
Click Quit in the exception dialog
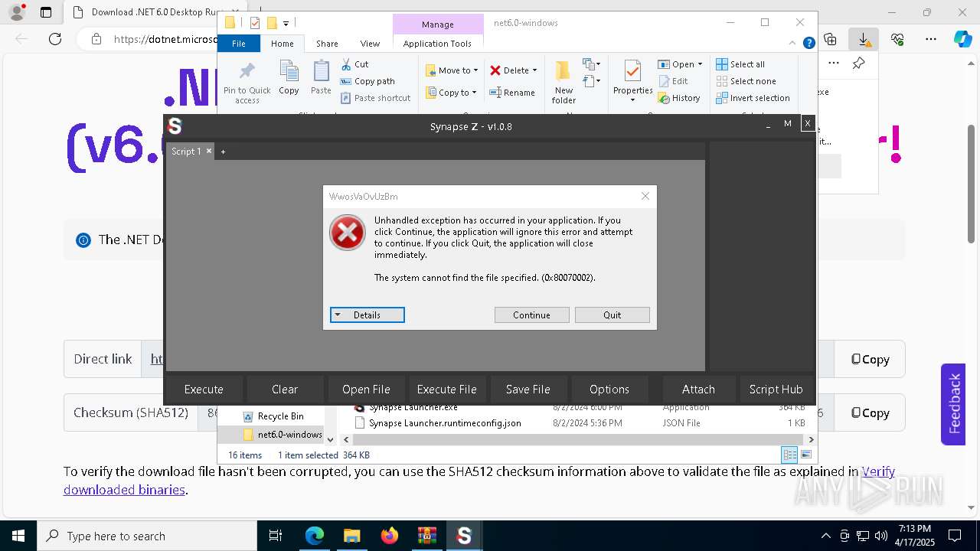[612, 315]
